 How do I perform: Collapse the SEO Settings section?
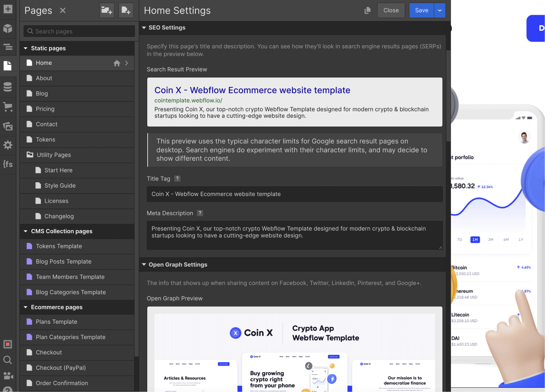pyautogui.click(x=144, y=28)
